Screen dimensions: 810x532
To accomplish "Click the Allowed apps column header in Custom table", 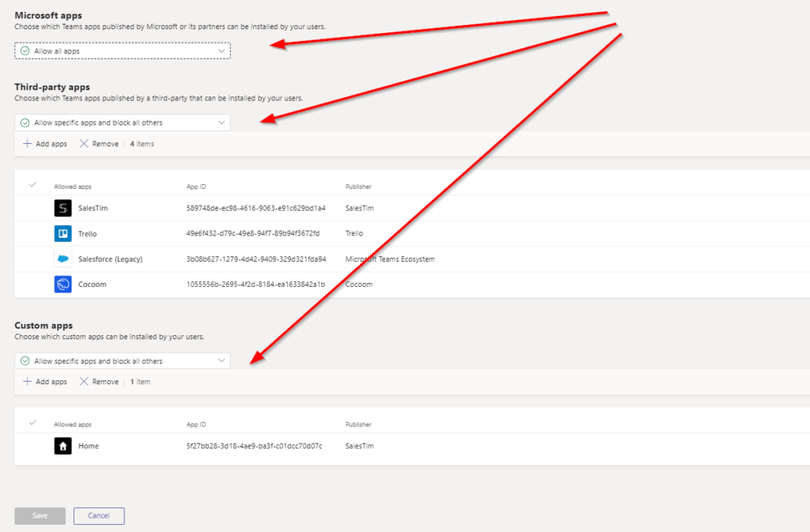I will pyautogui.click(x=72, y=424).
